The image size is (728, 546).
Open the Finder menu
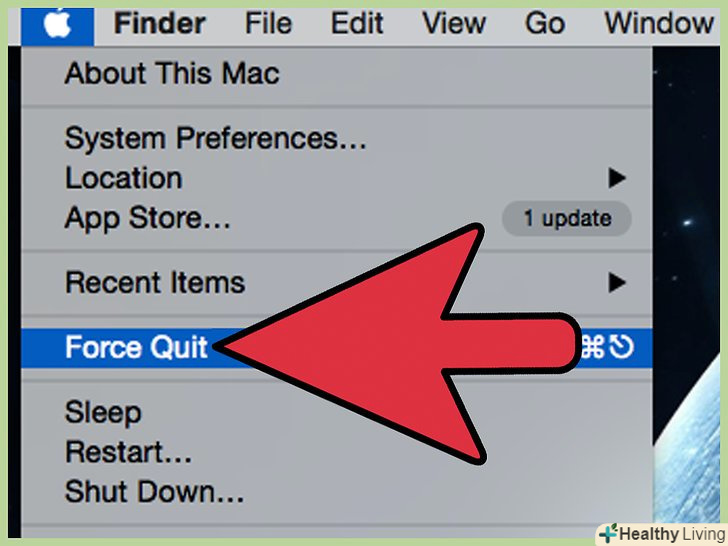(x=160, y=23)
